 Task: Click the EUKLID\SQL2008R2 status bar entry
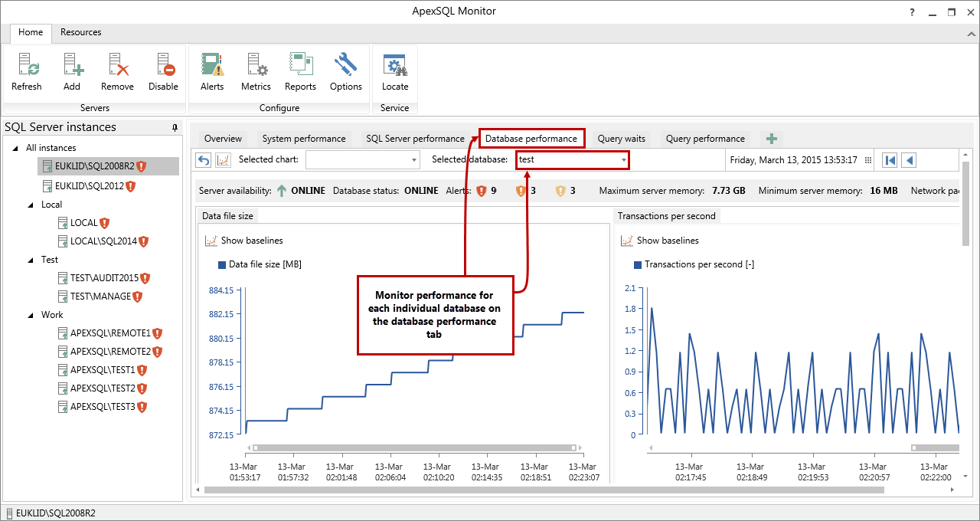(51, 513)
